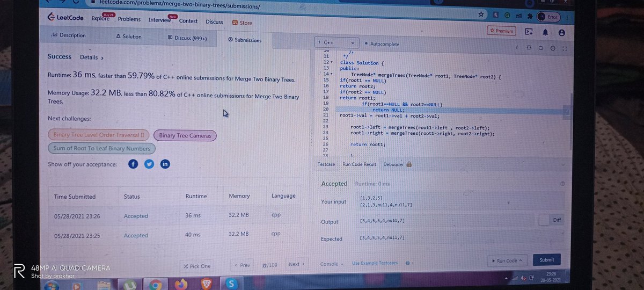Open Binary Tree Level Order Traversal II challenge
644x290 pixels.
pos(99,134)
